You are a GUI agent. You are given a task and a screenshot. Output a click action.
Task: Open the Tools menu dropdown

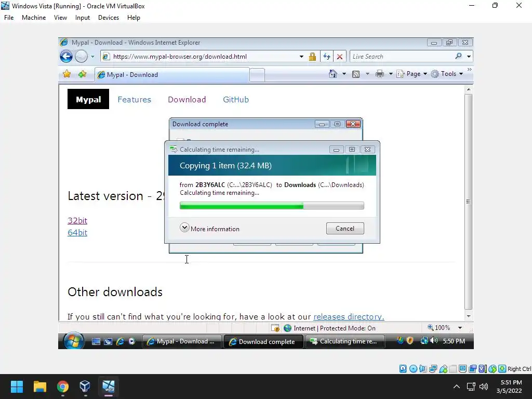click(446, 74)
